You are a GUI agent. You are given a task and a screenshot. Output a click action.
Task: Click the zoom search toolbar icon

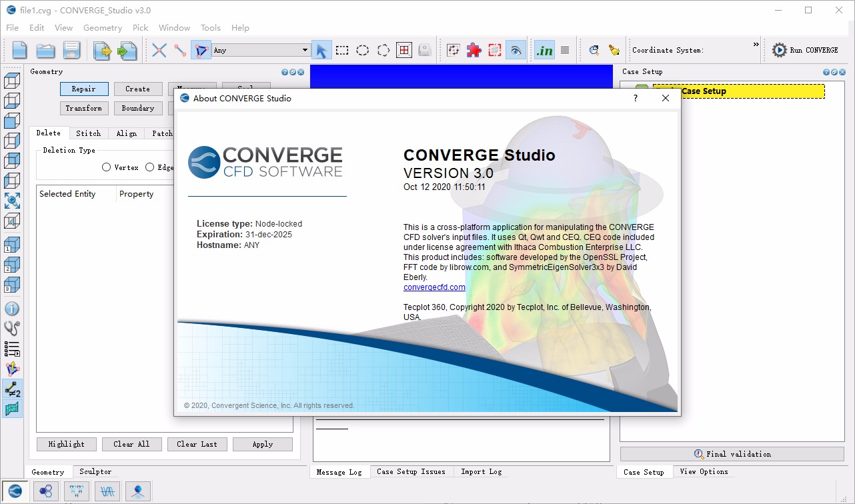(594, 50)
